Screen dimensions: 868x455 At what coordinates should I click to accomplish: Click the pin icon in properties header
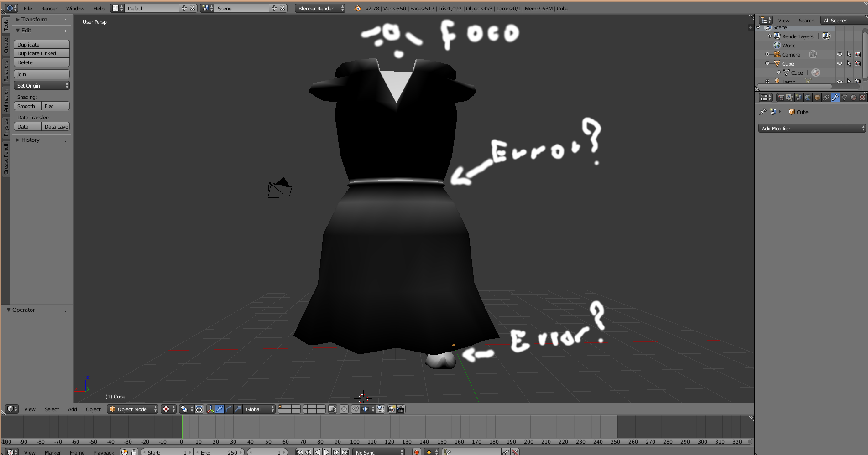click(763, 112)
